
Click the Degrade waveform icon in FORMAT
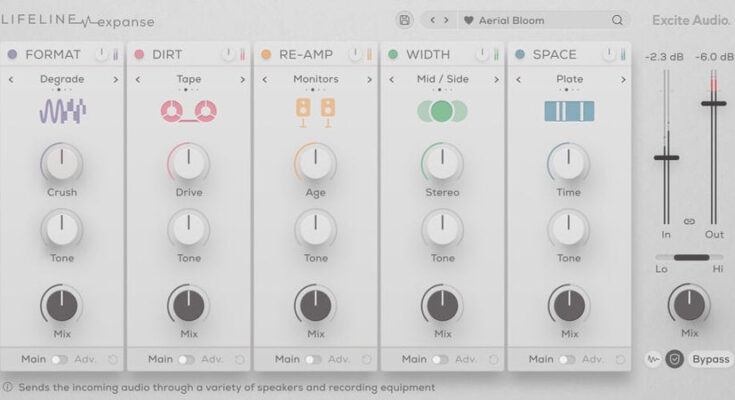[62, 111]
